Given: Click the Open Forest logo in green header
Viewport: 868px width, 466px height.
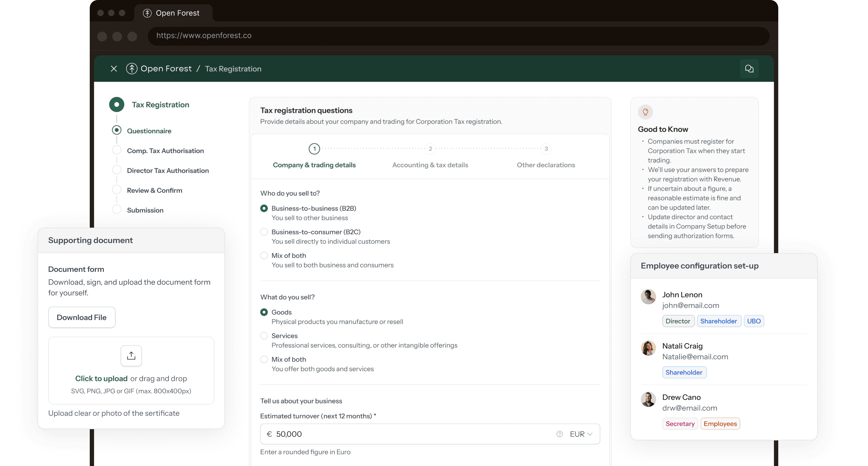Looking at the screenshot, I should coord(132,69).
